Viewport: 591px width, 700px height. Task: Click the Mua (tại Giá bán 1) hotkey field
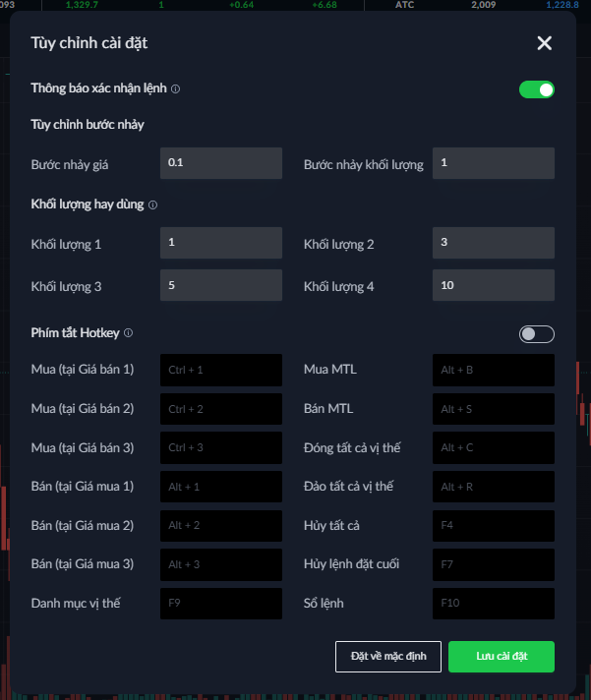click(220, 370)
